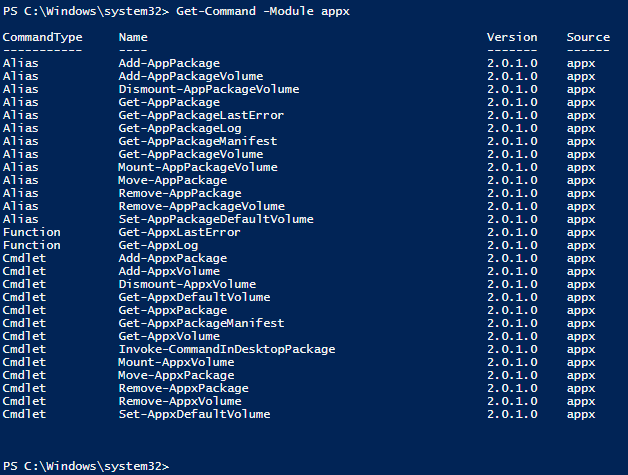
Task: Click the bottom PS C:\Windows\system32> prompt line
Action: [x=86, y=466]
